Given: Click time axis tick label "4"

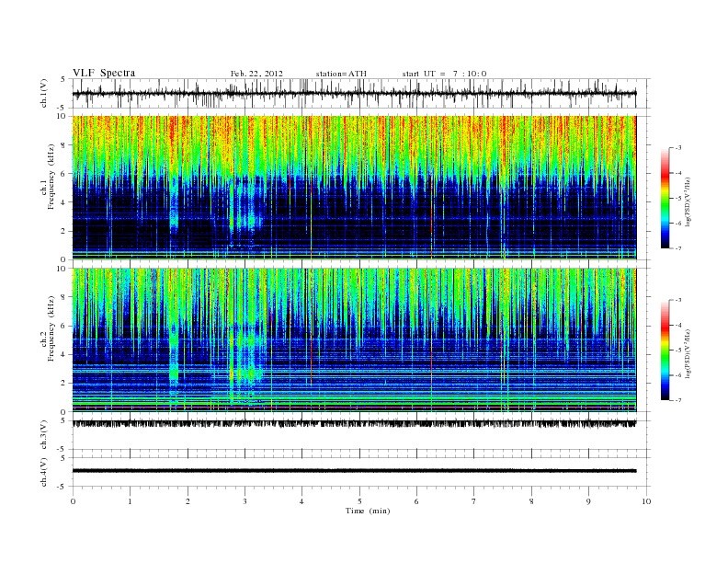Looking at the screenshot, I should click(301, 501).
